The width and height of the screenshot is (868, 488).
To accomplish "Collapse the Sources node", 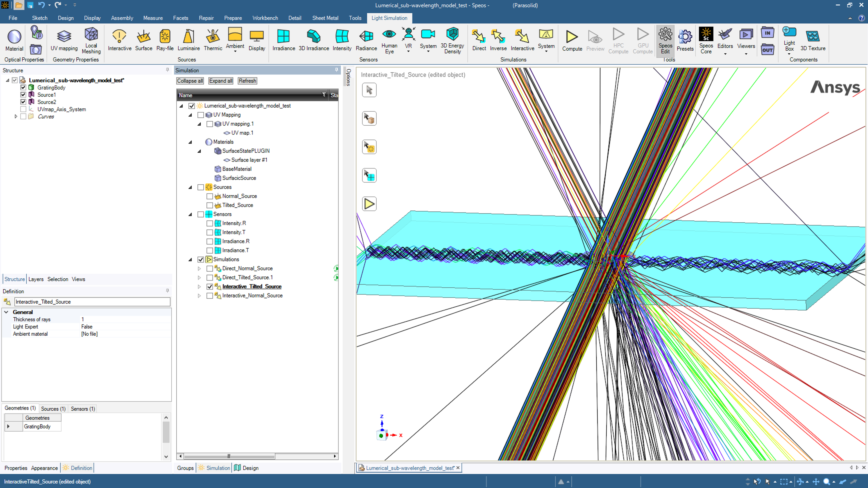I will click(x=190, y=187).
